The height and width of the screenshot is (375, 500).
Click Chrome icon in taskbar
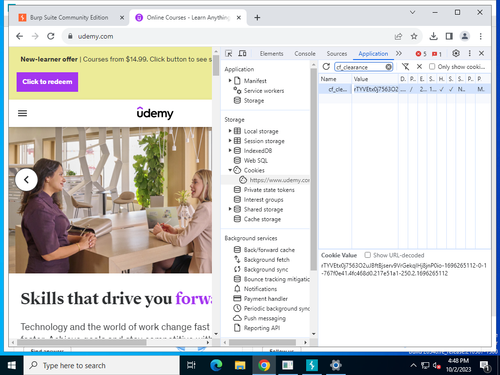pyautogui.click(x=264, y=365)
